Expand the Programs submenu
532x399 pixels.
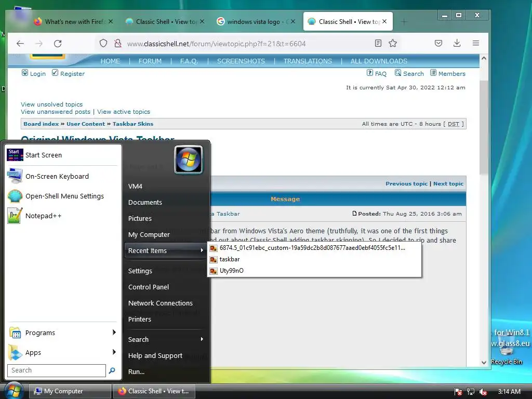pyautogui.click(x=62, y=333)
